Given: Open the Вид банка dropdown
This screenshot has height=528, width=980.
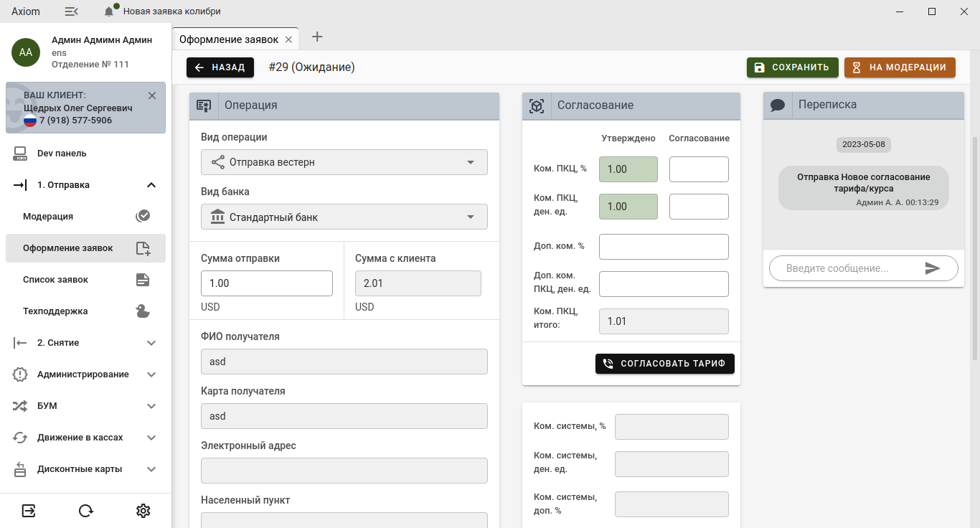Looking at the screenshot, I should [344, 217].
